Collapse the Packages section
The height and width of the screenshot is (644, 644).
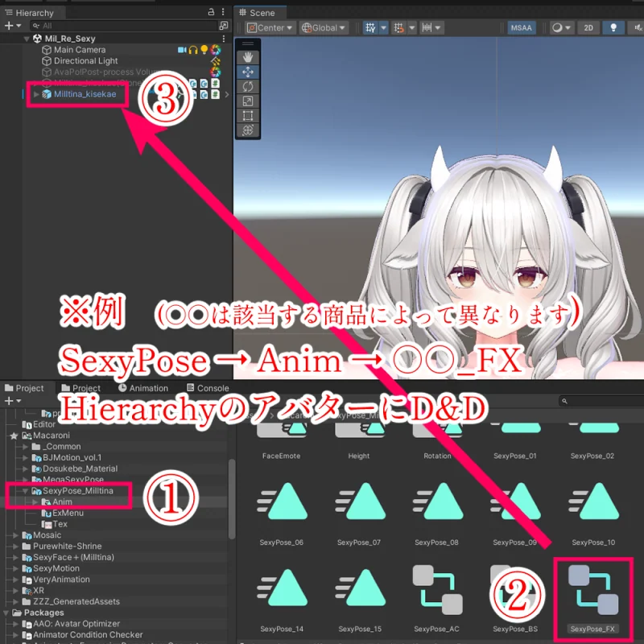click(6, 613)
